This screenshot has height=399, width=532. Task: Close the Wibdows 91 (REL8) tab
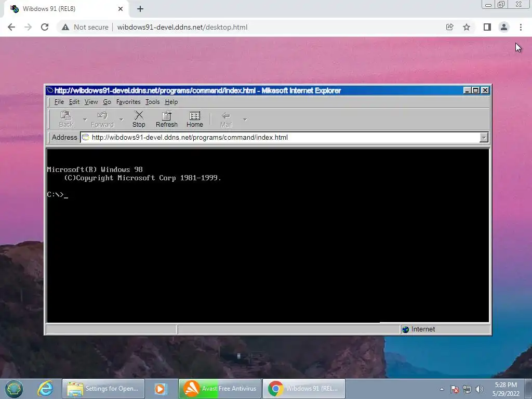121,9
